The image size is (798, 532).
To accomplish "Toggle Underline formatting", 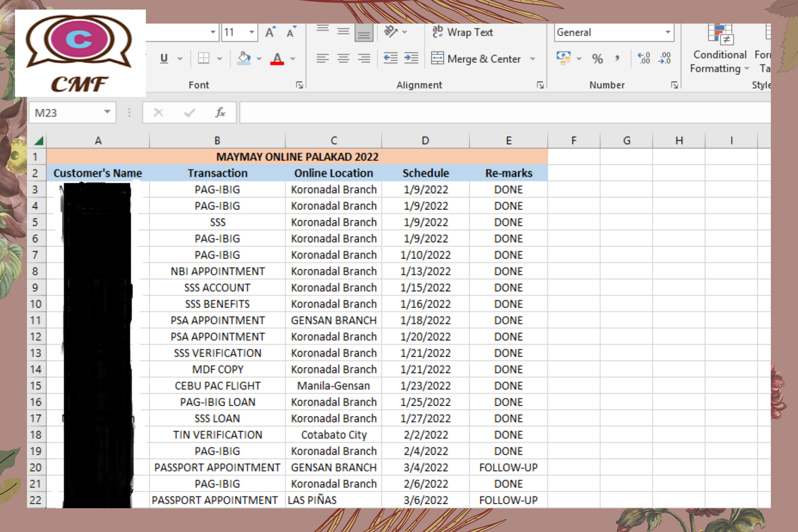I will (x=164, y=58).
